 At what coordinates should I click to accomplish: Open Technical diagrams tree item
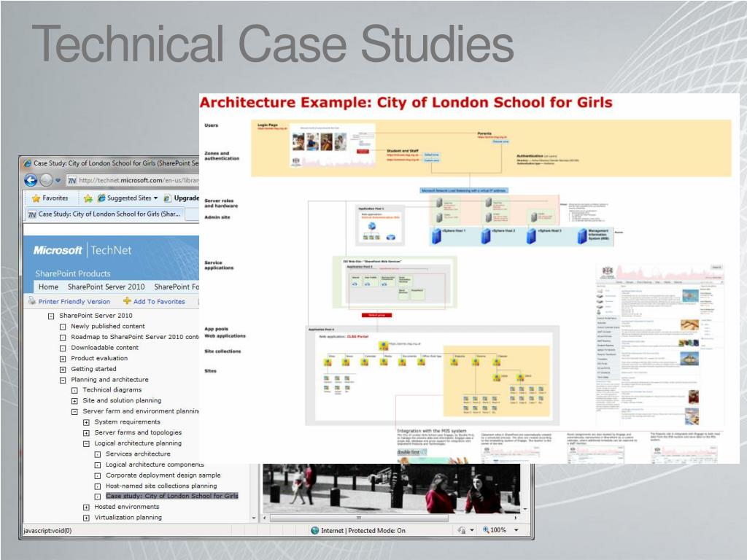coord(112,389)
